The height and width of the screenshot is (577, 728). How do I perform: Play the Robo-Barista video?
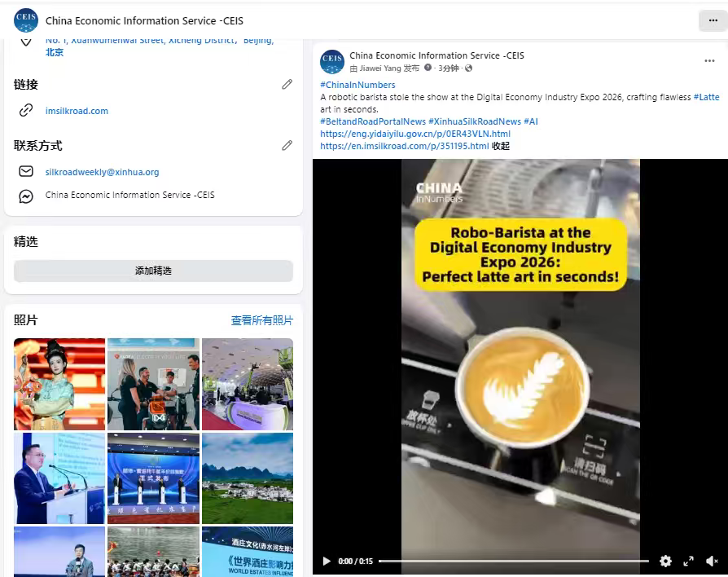(327, 562)
